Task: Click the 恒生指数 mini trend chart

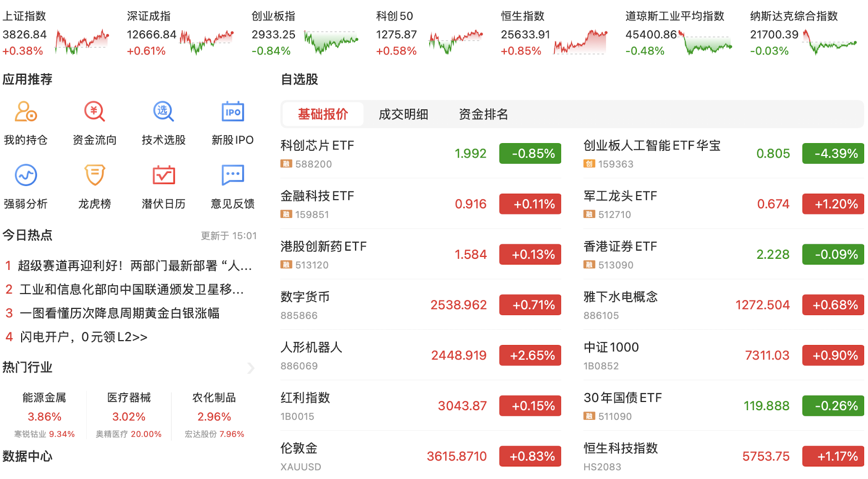Action: click(580, 41)
